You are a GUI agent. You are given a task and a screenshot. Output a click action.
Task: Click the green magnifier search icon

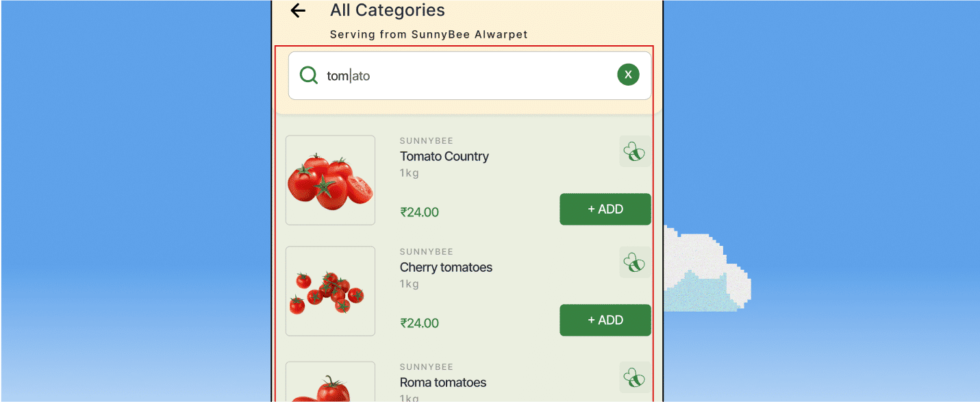point(309,75)
